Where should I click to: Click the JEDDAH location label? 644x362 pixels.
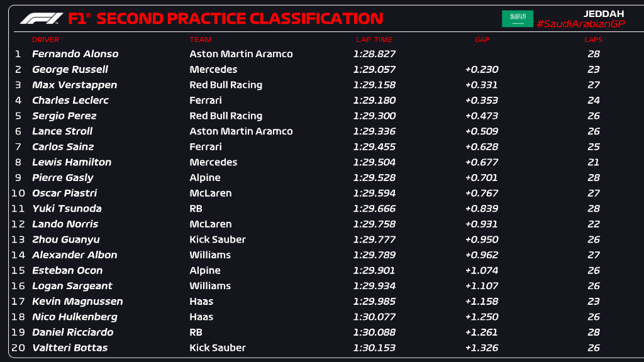(x=604, y=14)
